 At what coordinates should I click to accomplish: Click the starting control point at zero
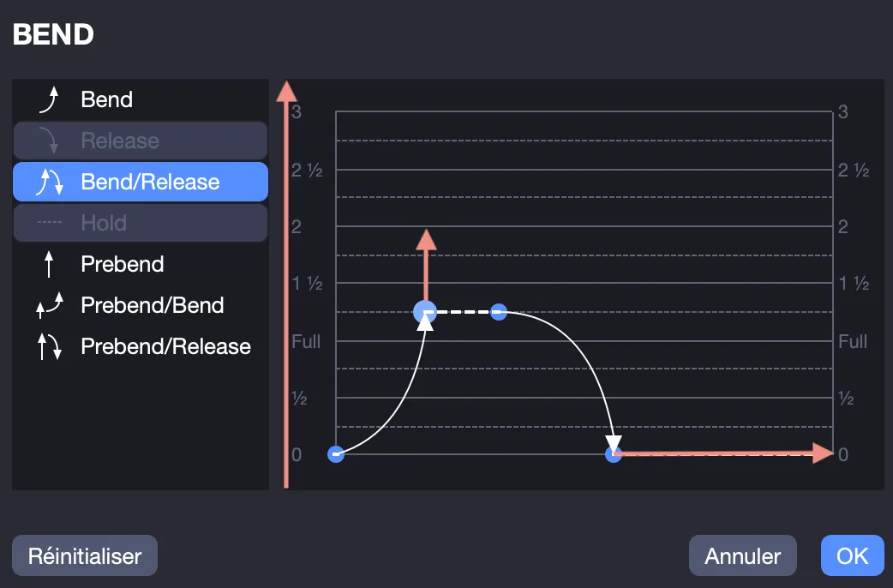(336, 454)
